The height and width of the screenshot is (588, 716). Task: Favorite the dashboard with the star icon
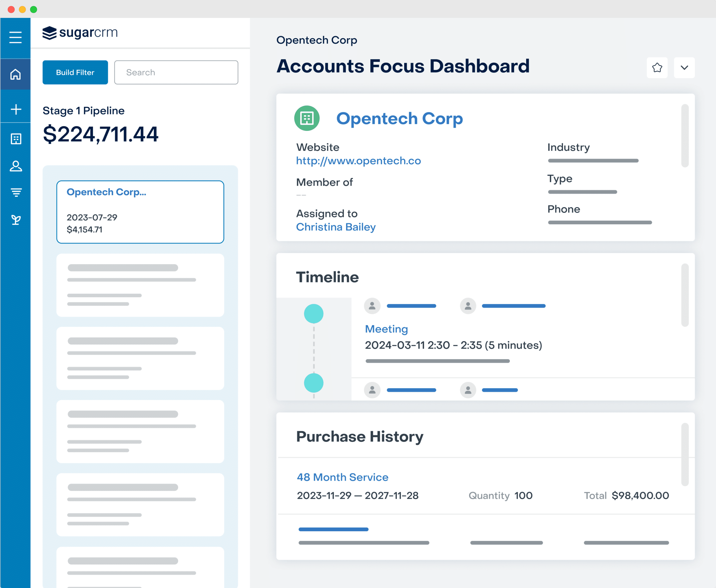click(x=657, y=68)
